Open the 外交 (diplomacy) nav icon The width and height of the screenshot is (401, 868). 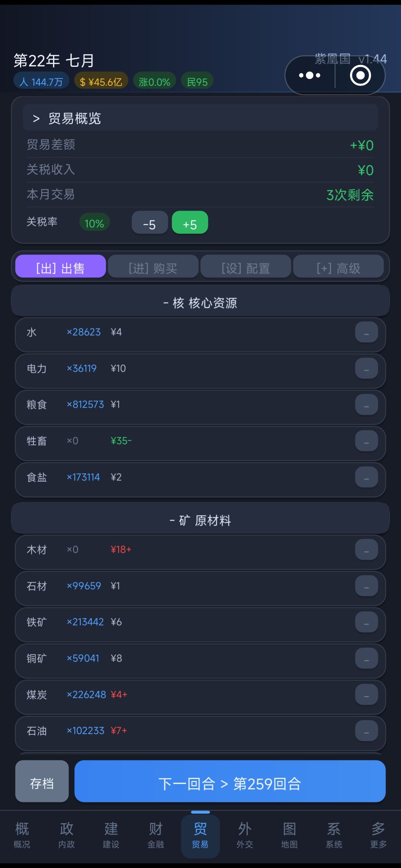[x=245, y=835]
